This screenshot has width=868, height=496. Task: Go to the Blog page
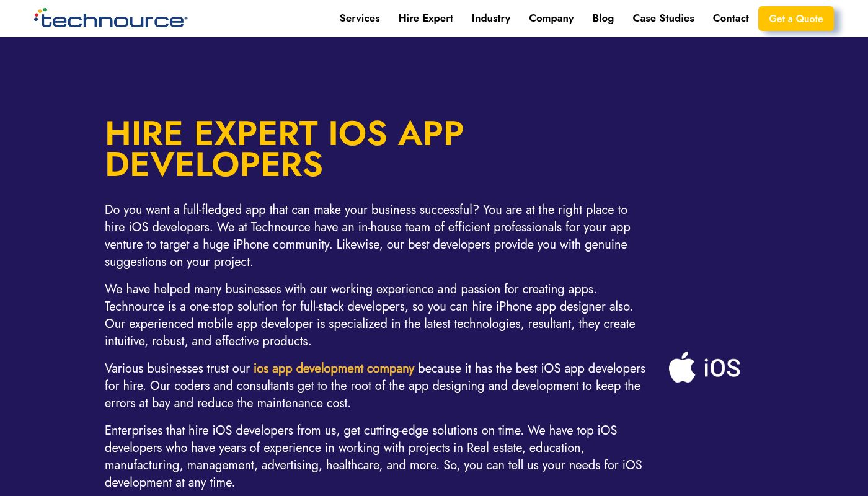click(x=603, y=19)
